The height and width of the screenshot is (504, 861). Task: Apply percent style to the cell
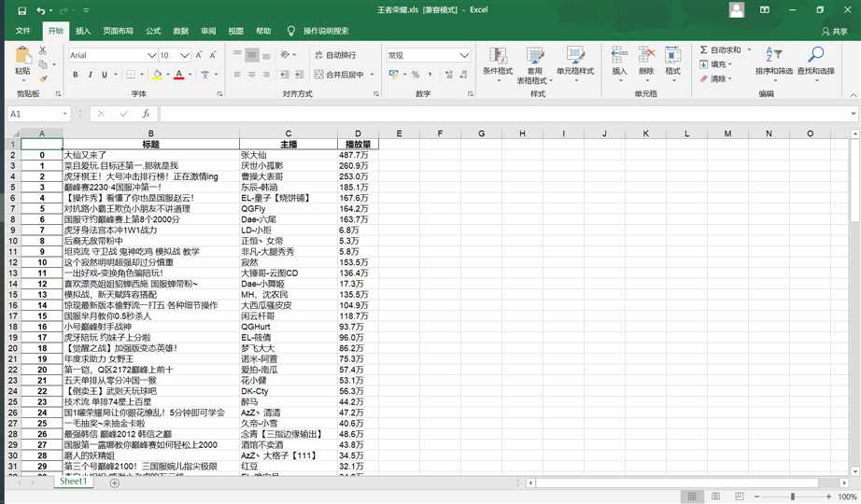416,74
